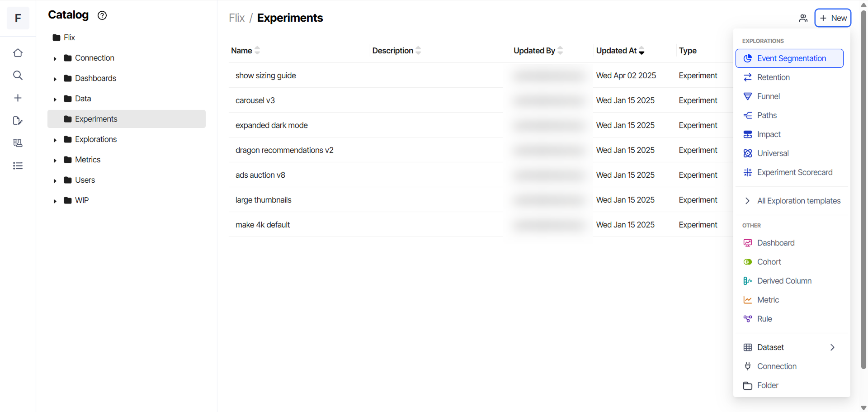The image size is (868, 412).
Task: Open the carousel v3 experiment row
Action: 366,100
